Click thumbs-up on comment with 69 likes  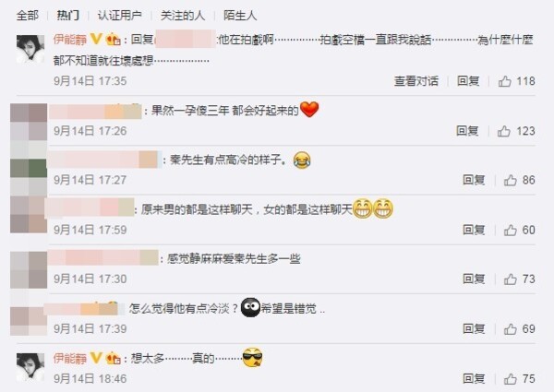[511, 329]
